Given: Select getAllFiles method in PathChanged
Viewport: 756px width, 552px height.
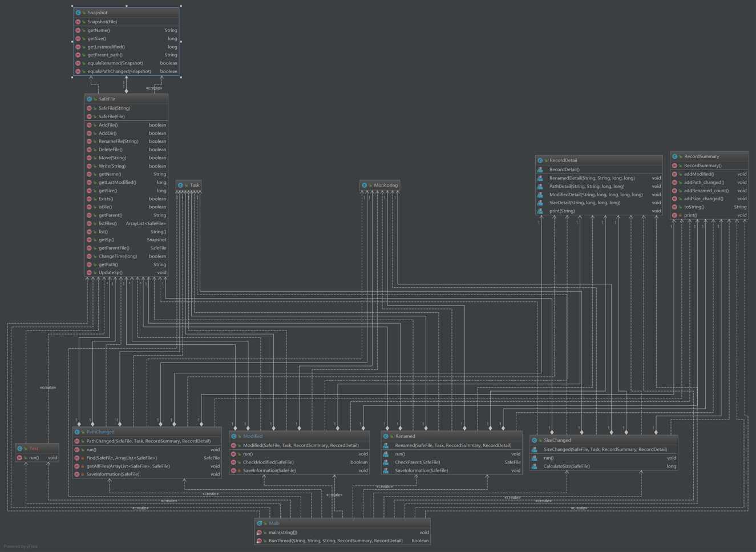Looking at the screenshot, I should (x=147, y=466).
